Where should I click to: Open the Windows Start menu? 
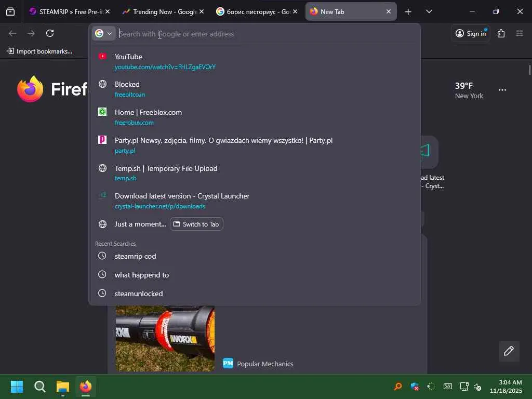coord(17,387)
